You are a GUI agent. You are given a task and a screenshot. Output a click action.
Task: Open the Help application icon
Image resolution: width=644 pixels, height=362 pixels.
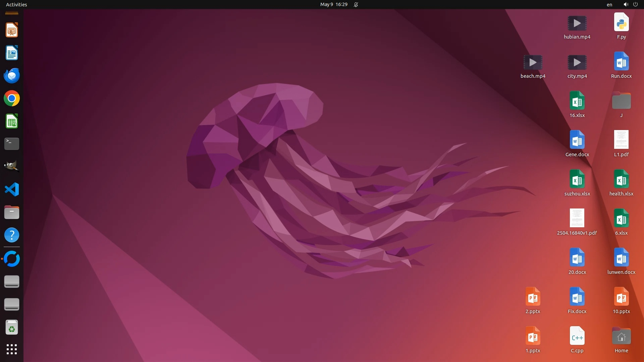pos(12,235)
